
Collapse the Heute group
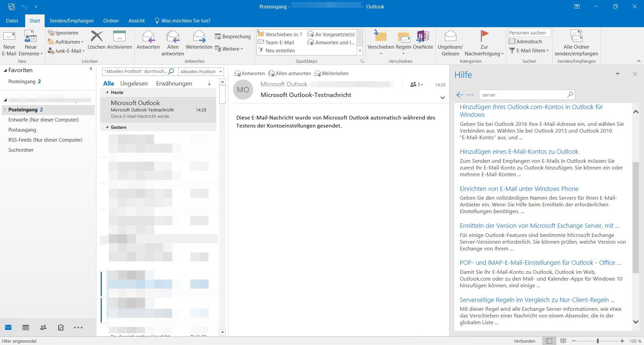click(x=107, y=92)
